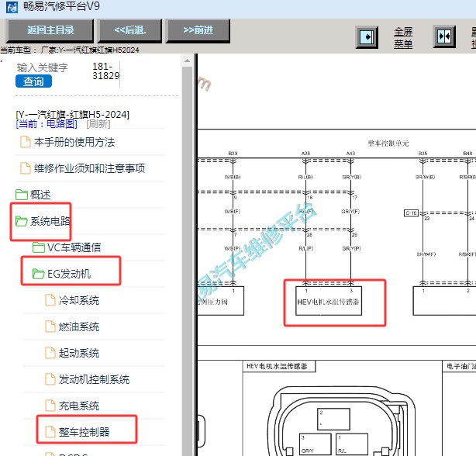Click the 概述 folder icon
The image size is (476, 456).
[22, 195]
